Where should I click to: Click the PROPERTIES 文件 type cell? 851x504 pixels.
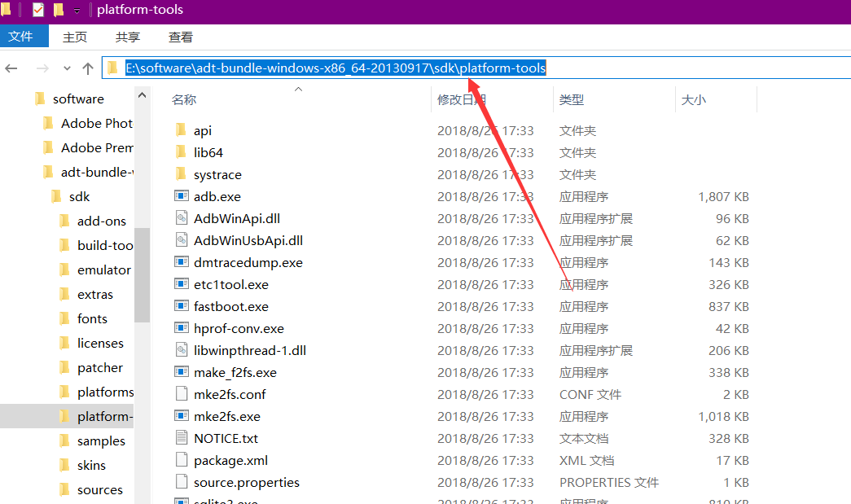[609, 482]
